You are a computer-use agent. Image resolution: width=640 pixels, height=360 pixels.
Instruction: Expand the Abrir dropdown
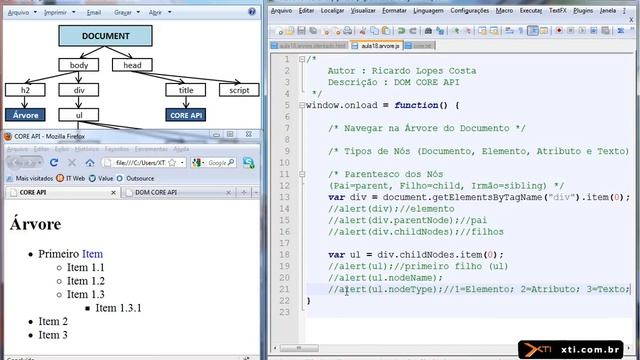click(170, 12)
